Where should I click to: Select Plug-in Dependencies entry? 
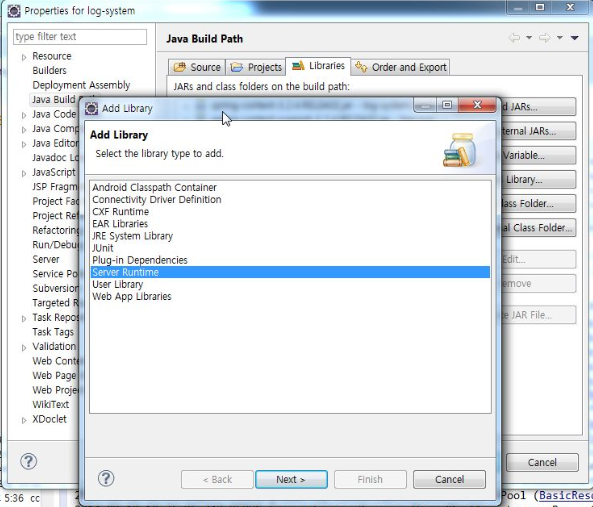click(290, 260)
